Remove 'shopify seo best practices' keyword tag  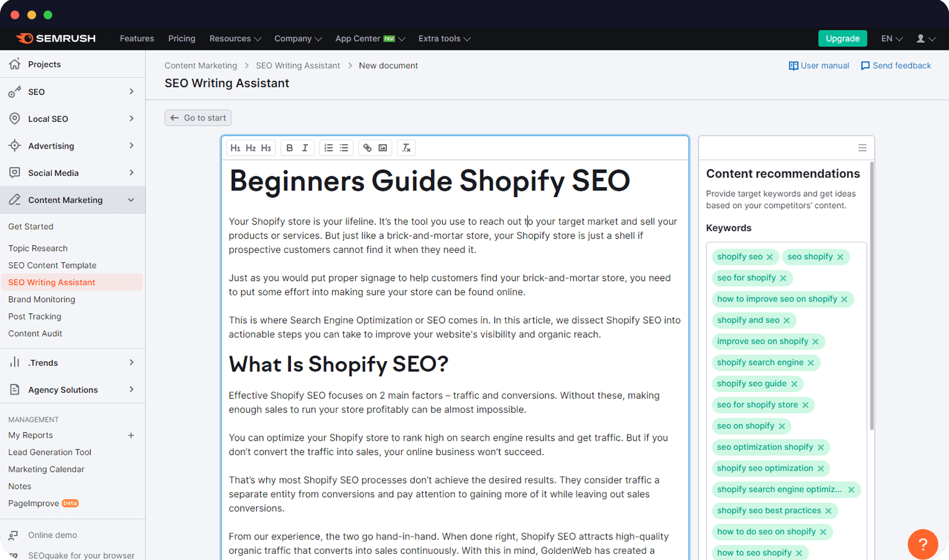click(828, 510)
